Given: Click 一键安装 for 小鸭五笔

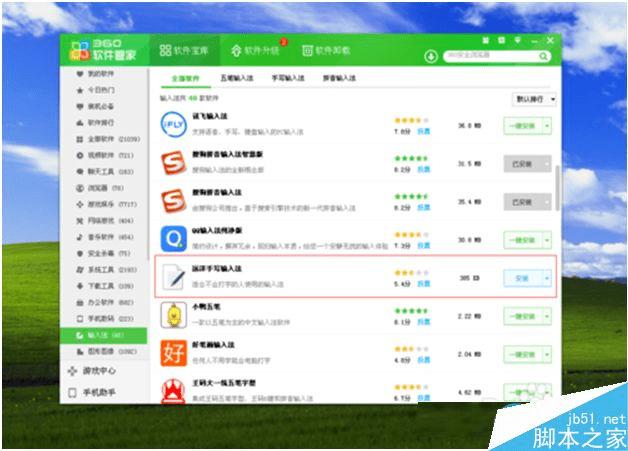Looking at the screenshot, I should coord(523,316).
